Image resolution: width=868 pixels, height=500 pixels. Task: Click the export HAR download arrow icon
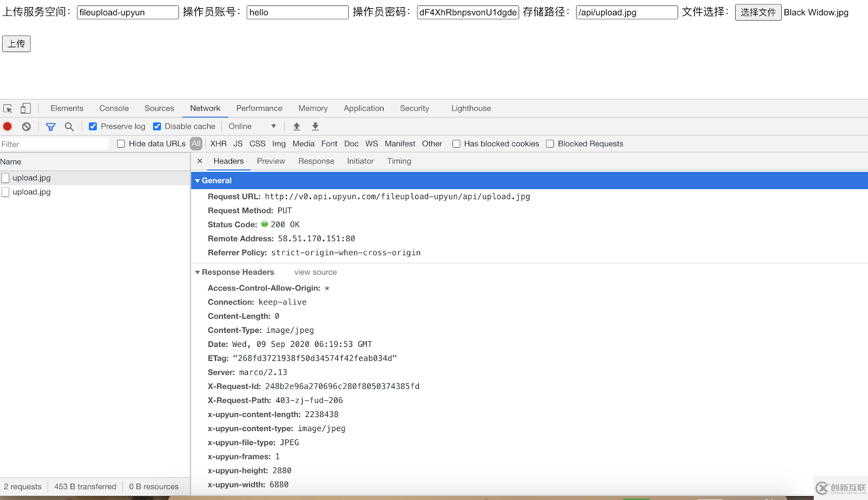click(315, 126)
